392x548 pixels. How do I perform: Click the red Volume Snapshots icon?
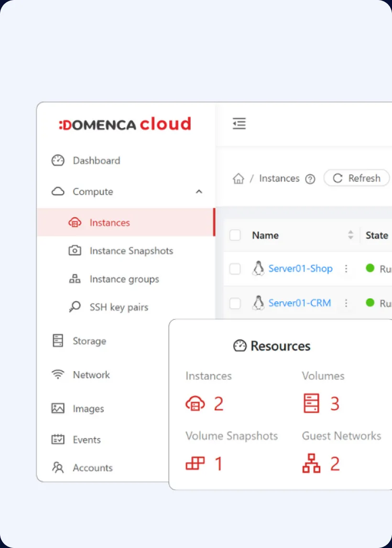coord(195,463)
